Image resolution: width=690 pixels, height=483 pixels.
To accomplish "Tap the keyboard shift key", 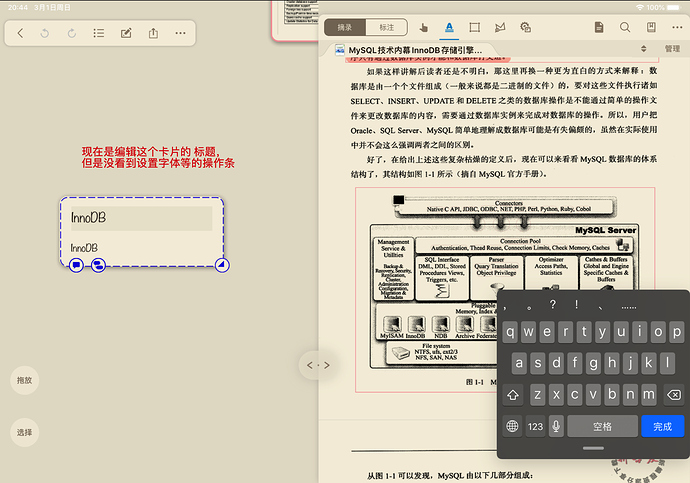I will 513,395.
